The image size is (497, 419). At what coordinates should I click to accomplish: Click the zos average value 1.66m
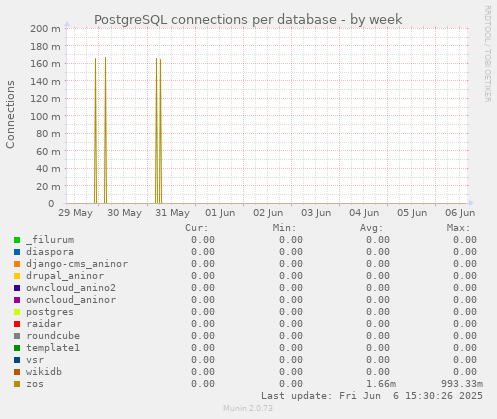[x=381, y=384]
